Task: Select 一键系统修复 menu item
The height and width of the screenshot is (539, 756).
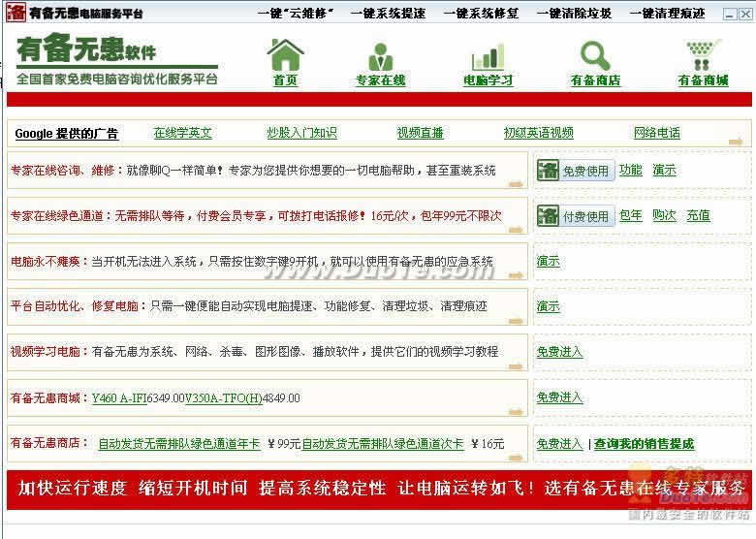Action: (x=481, y=13)
